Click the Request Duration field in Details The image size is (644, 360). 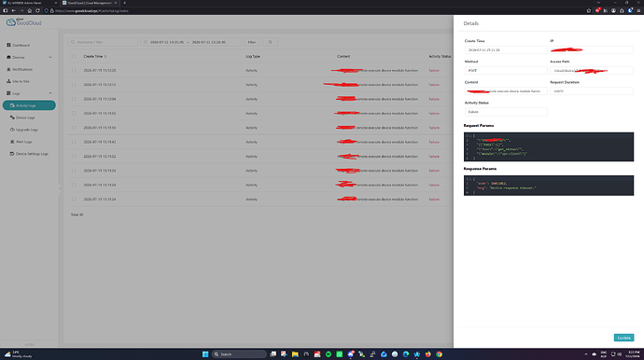coord(592,91)
